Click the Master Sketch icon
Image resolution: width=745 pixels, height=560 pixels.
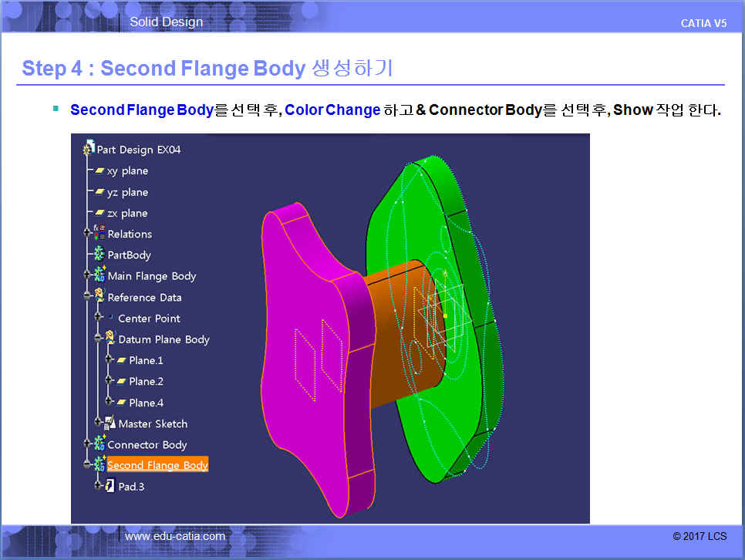coord(110,423)
